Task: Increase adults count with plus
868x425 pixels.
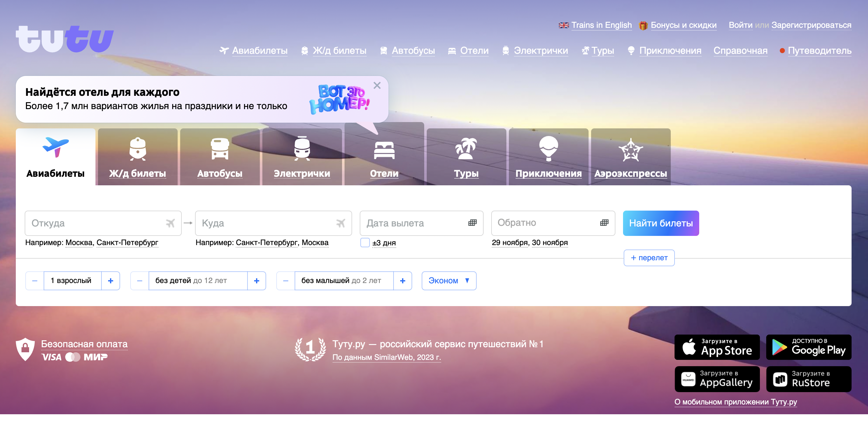Action: point(111,281)
